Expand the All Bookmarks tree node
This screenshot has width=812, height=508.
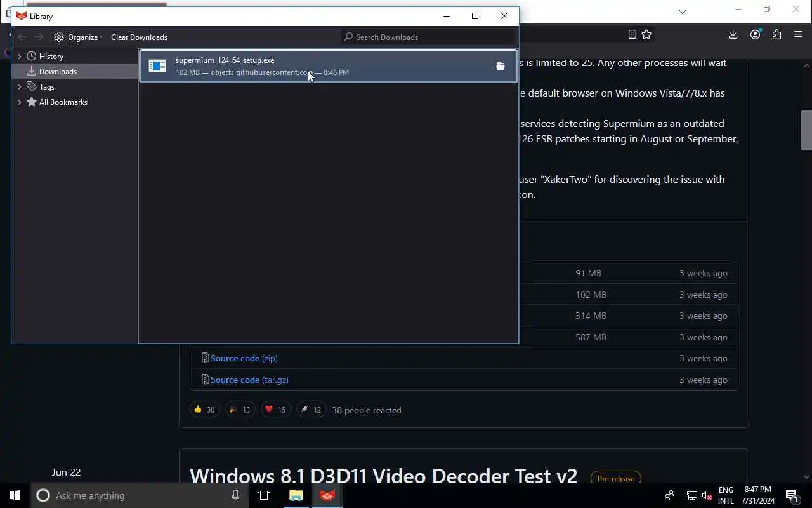coord(19,102)
